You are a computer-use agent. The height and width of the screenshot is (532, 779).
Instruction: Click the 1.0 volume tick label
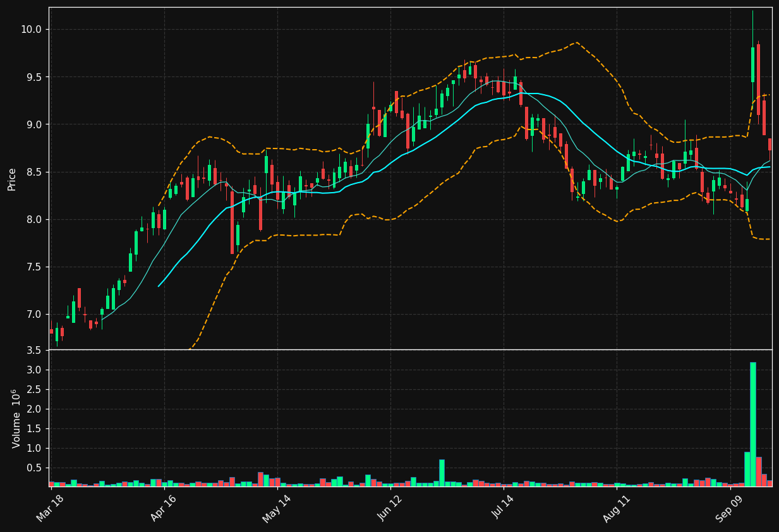[x=33, y=448]
